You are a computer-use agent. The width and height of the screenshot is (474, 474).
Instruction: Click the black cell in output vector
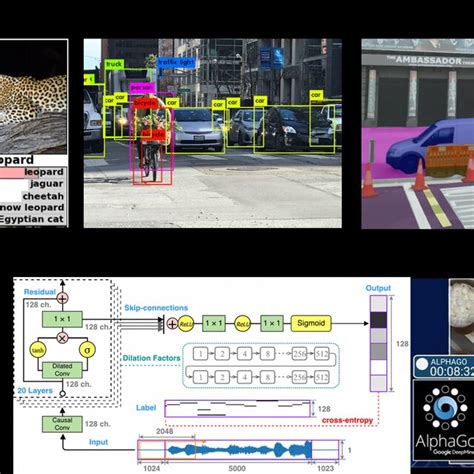[378, 320]
